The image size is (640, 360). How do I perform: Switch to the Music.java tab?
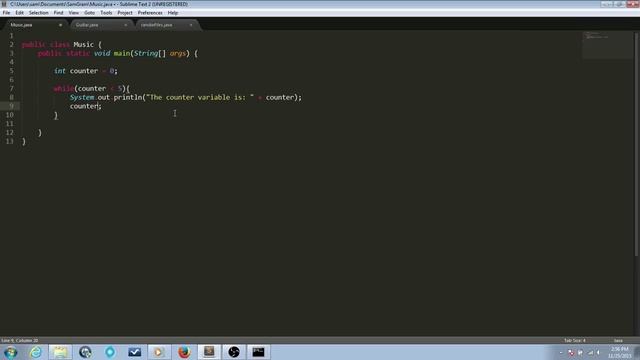(x=35, y=25)
